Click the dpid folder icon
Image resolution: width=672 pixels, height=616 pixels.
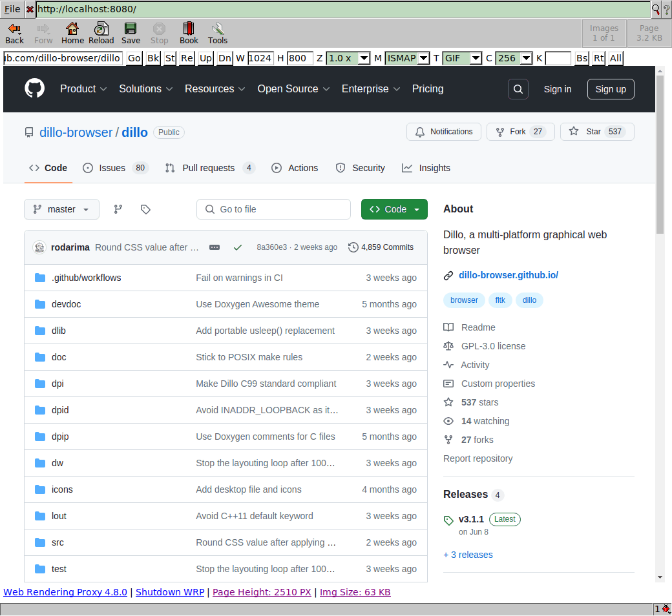click(x=40, y=410)
